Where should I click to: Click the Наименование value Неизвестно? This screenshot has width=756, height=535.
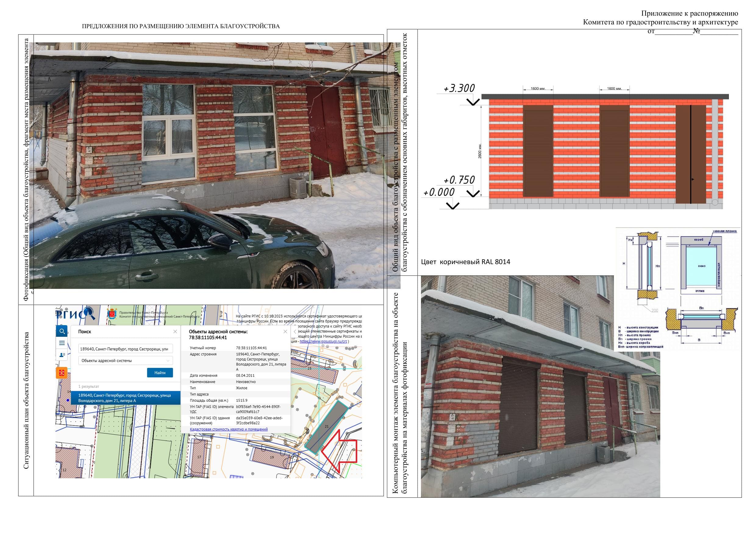(x=246, y=382)
